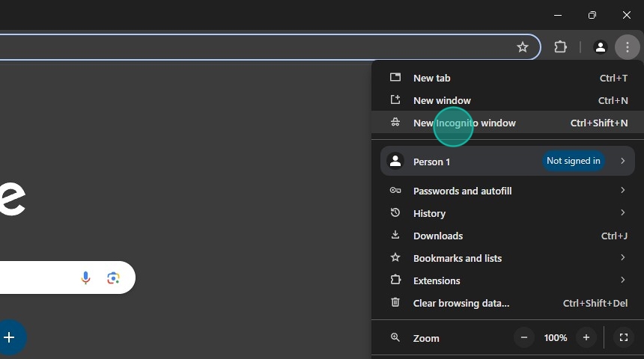Click the blue plus add button

(9, 337)
